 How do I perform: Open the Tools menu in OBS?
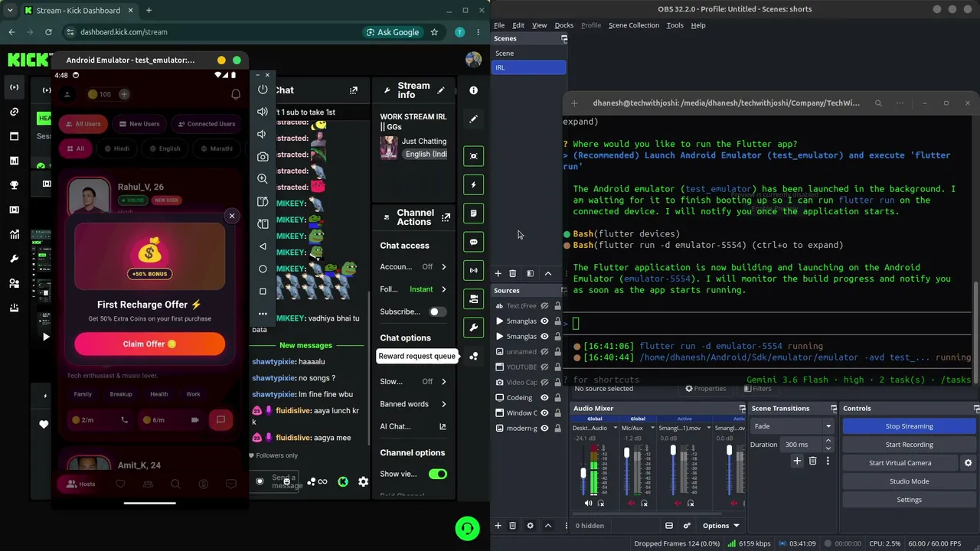[675, 25]
